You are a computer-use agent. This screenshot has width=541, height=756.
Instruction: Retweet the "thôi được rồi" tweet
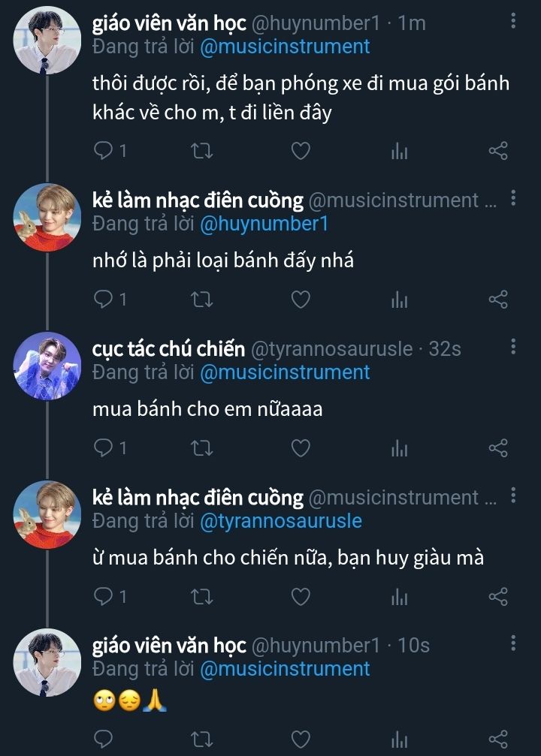click(x=202, y=151)
